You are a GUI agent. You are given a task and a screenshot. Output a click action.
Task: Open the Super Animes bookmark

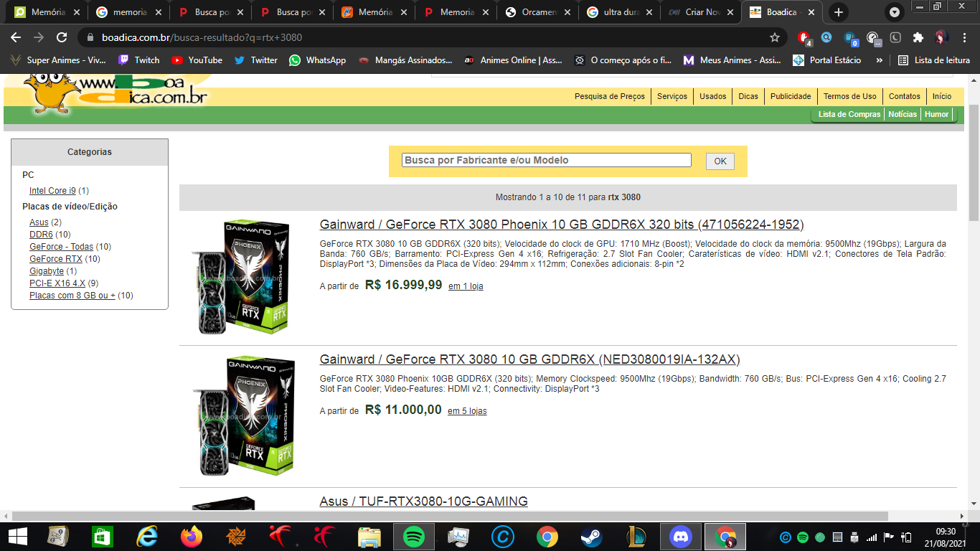point(57,60)
